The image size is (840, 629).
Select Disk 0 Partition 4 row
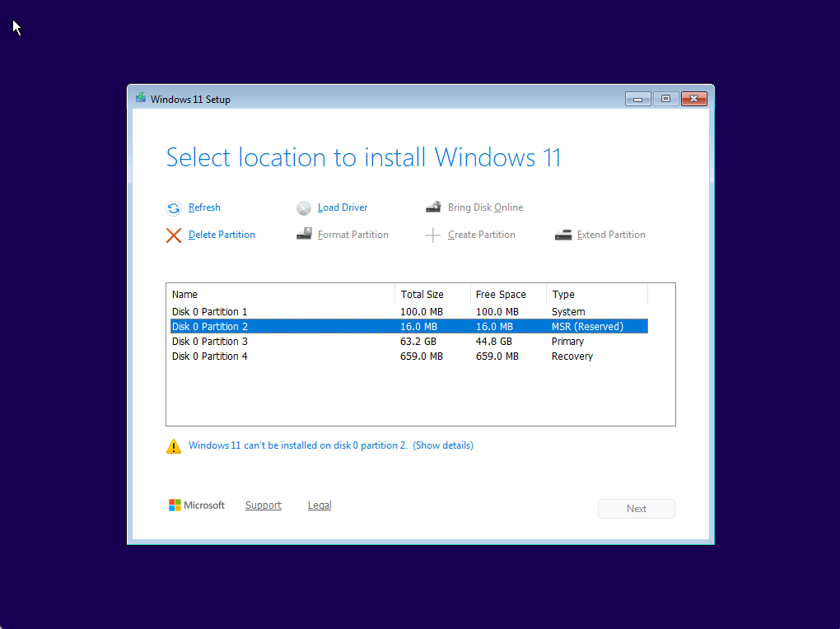[409, 356]
